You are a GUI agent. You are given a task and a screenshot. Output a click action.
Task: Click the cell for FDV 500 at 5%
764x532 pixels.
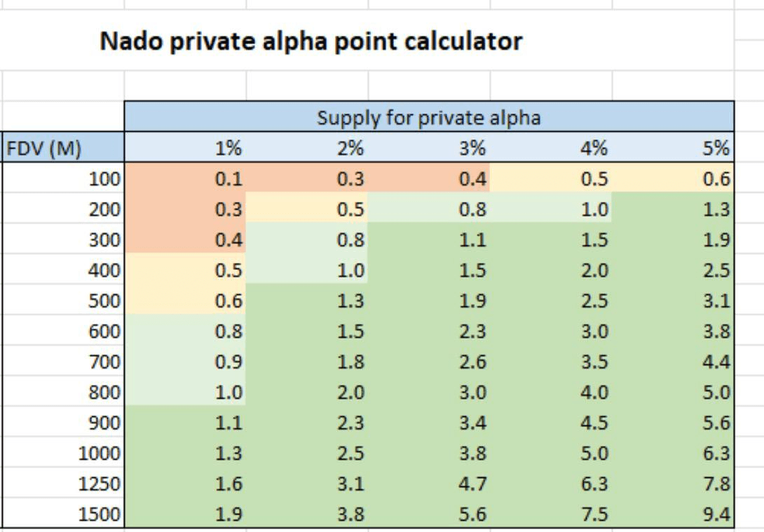673,301
